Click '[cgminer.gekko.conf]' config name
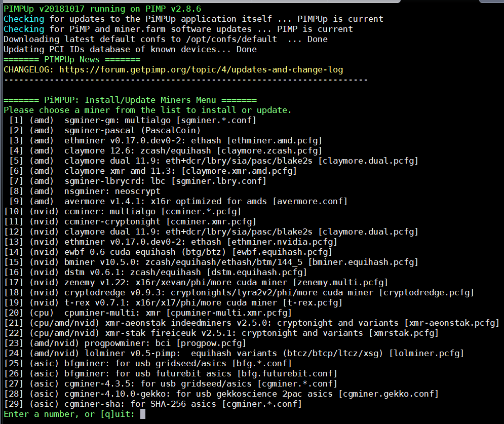This screenshot has height=424, width=504. [x=389, y=394]
